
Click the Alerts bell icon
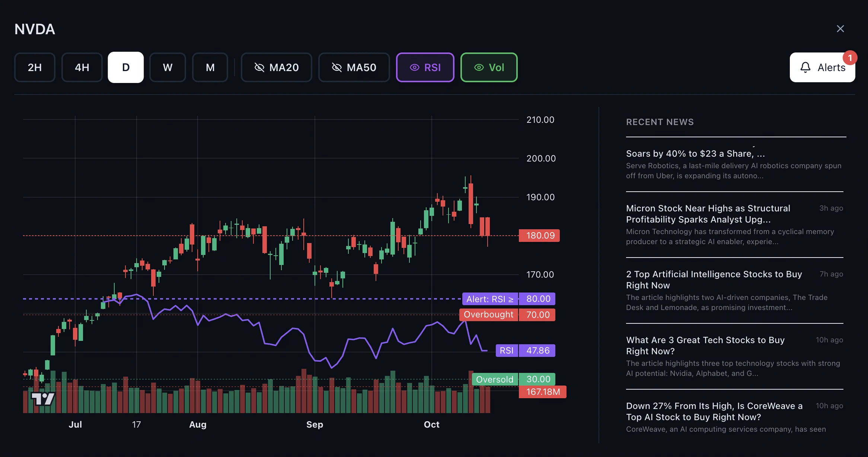click(x=805, y=67)
